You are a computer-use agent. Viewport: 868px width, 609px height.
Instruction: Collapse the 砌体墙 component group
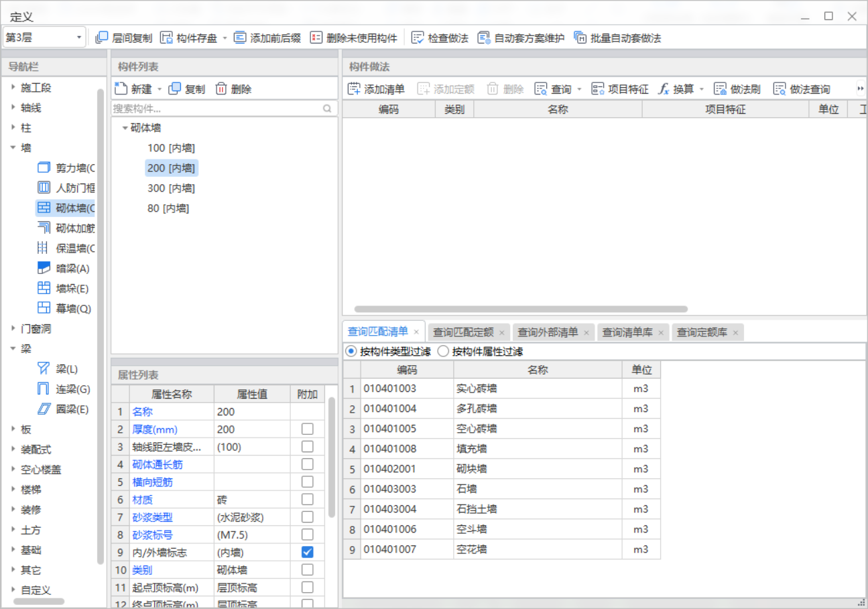tap(125, 128)
